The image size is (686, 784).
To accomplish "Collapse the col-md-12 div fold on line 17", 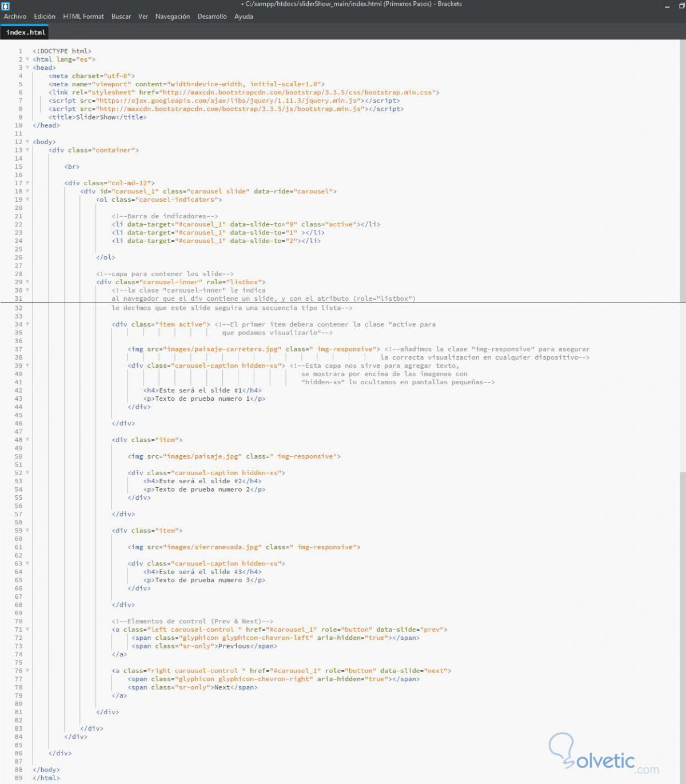I will click(27, 183).
